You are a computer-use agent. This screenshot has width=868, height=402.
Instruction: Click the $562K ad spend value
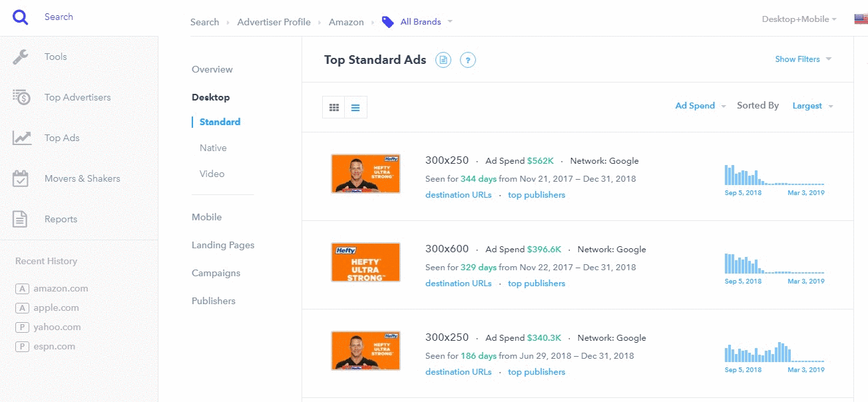541,161
